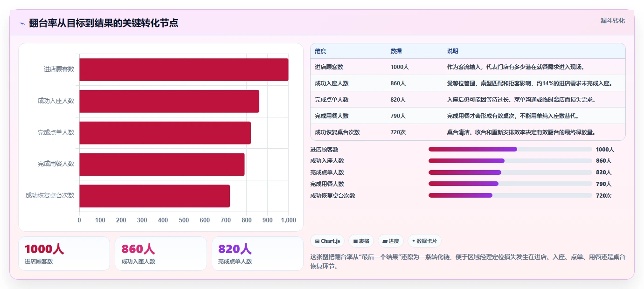644x289 pixels.
Task: Click the 完成用餐人数 table row label
Action: coord(332,116)
